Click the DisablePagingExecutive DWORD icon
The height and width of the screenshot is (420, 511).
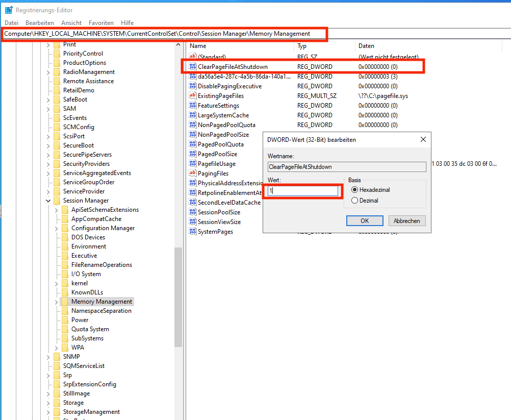[193, 86]
